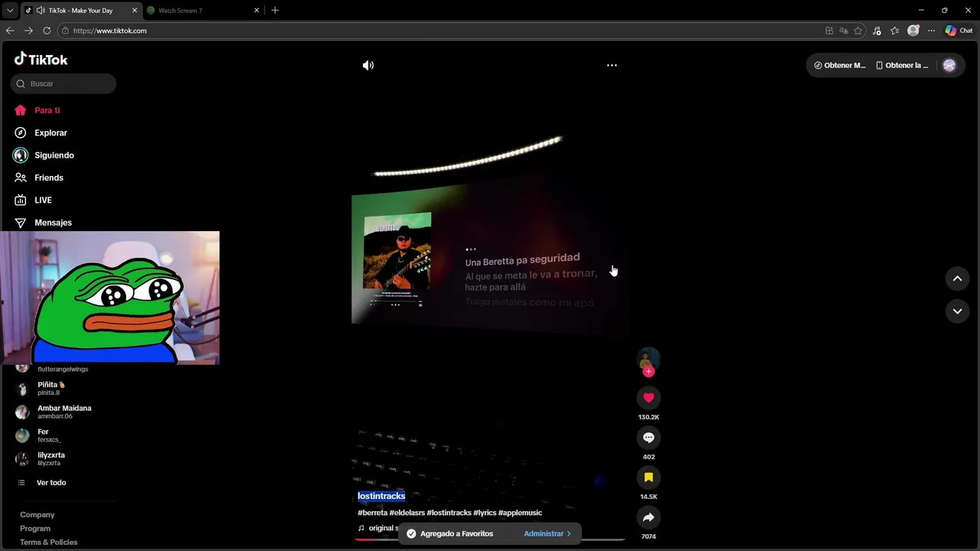Open the media control music icon in the toolbar

(x=877, y=31)
